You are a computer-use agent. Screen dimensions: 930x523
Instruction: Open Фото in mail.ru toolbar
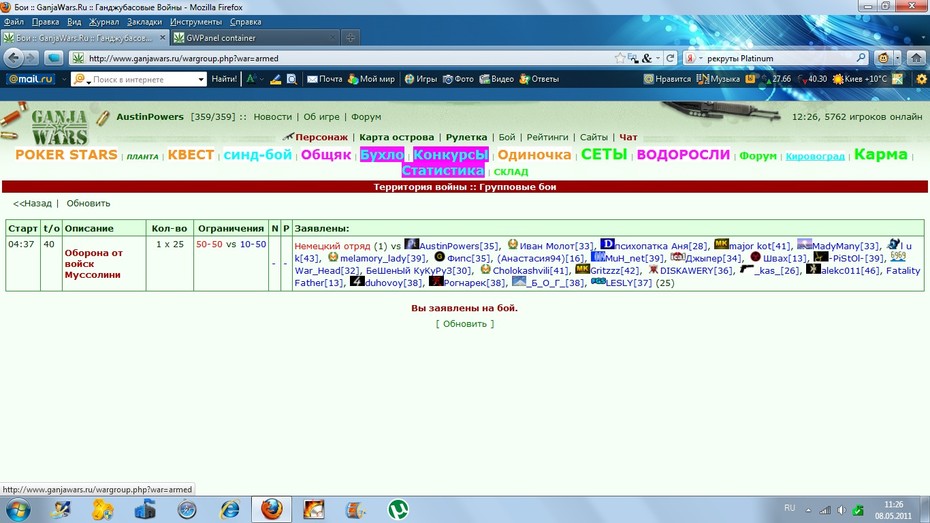point(458,79)
